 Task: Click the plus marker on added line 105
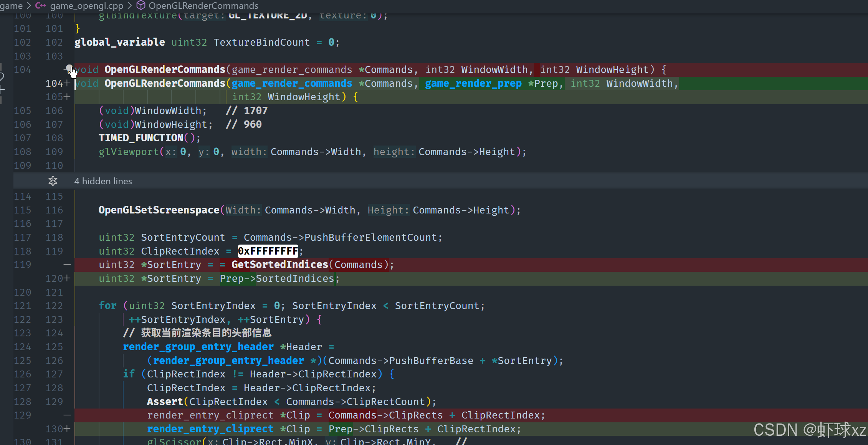(67, 97)
